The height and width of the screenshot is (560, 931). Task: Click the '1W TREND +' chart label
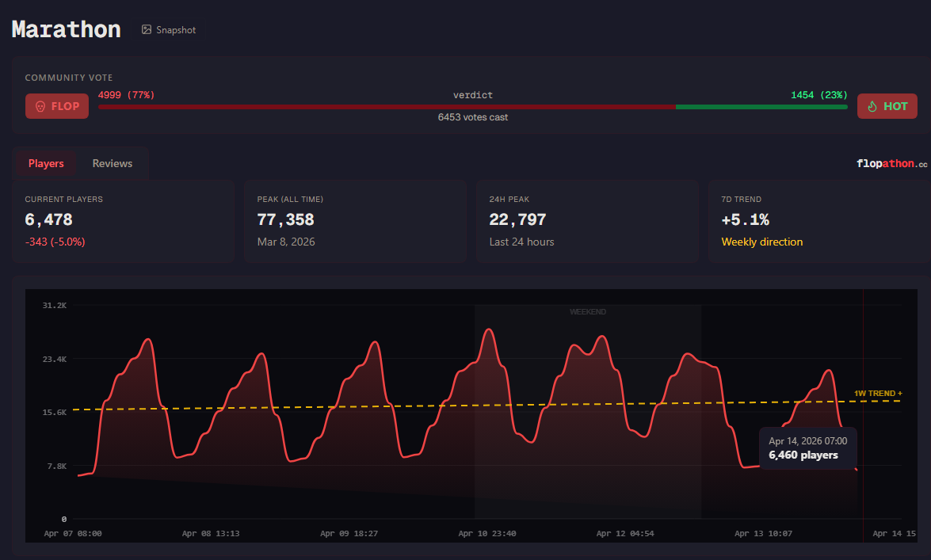click(878, 393)
